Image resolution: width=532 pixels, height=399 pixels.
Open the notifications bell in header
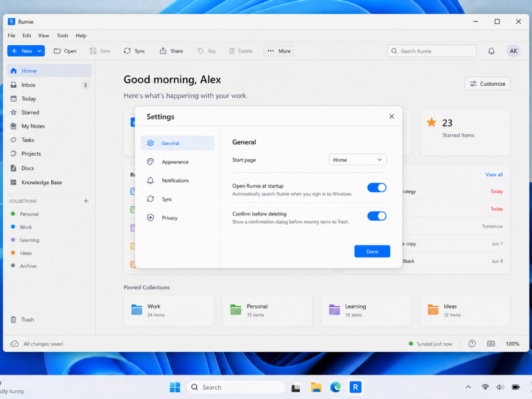click(491, 51)
